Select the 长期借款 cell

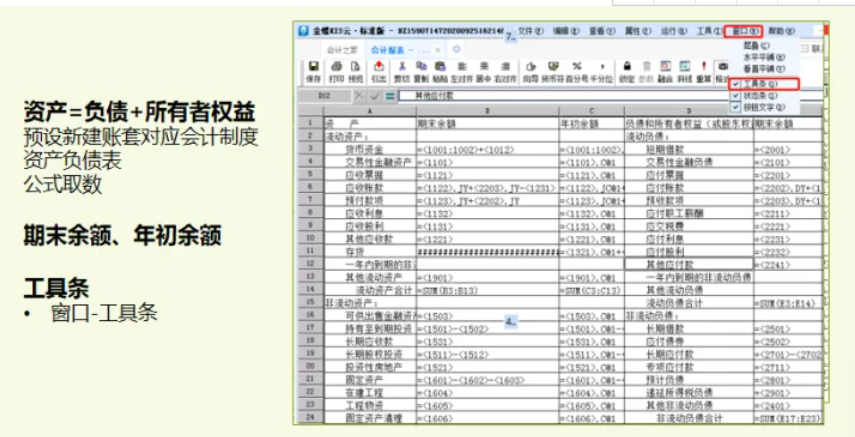pos(689,328)
